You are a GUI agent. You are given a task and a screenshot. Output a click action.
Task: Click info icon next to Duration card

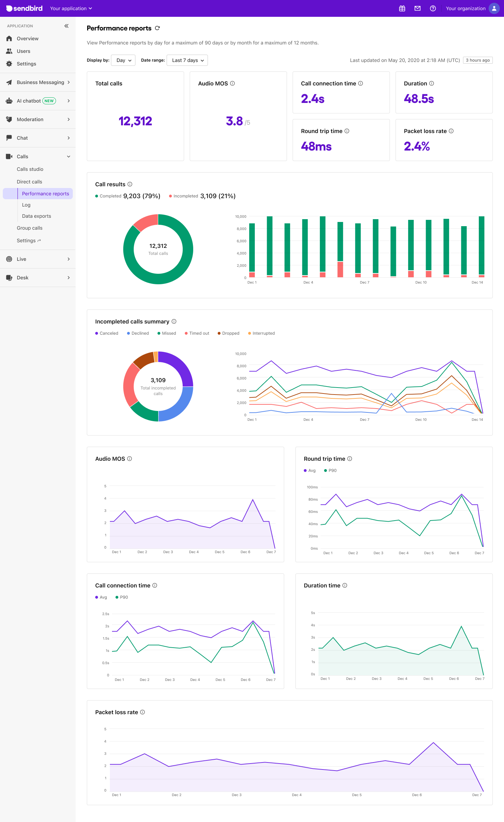(432, 83)
